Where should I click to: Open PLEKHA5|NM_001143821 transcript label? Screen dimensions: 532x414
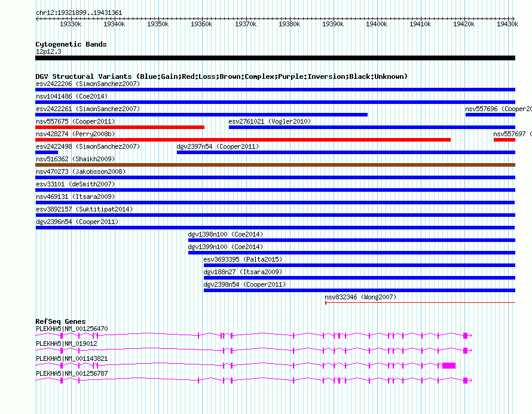pyautogui.click(x=72, y=358)
